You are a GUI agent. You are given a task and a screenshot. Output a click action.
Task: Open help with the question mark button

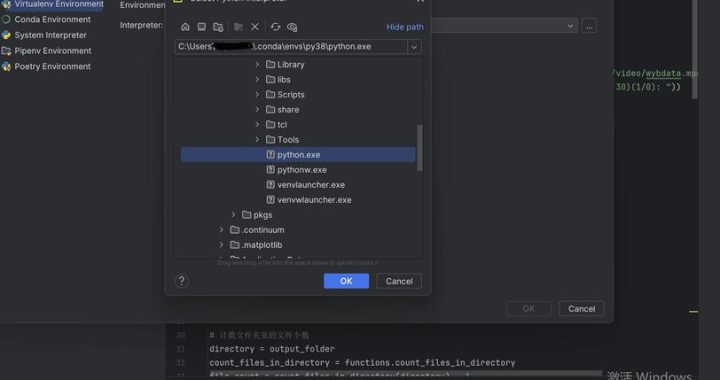(181, 281)
